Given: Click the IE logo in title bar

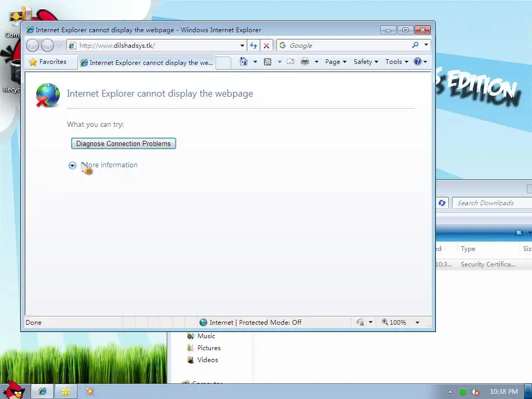Looking at the screenshot, I should (30, 30).
